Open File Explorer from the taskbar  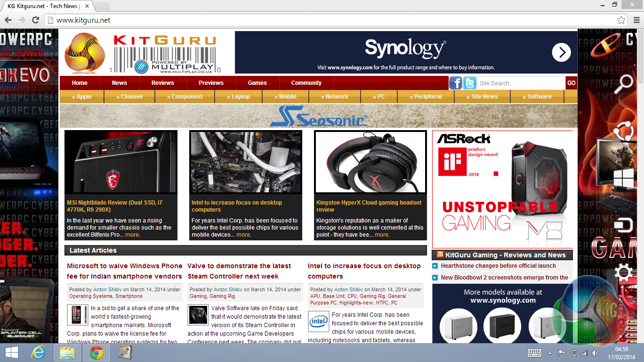[67, 353]
